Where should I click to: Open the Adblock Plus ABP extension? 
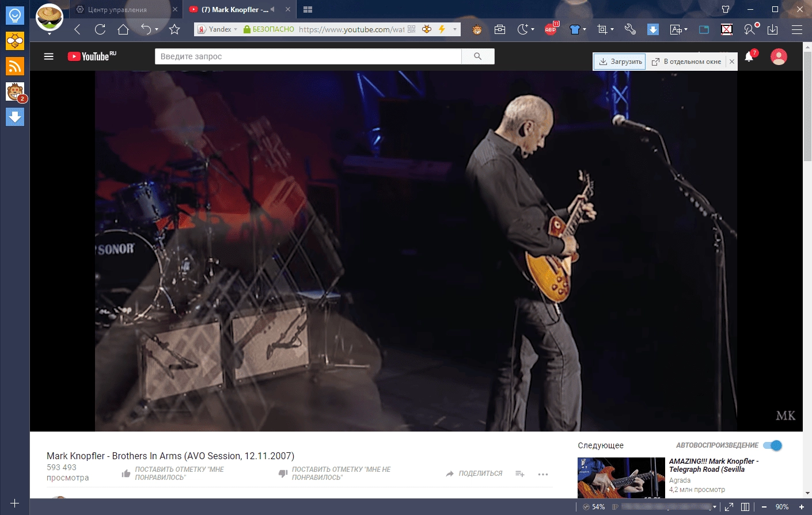click(551, 29)
